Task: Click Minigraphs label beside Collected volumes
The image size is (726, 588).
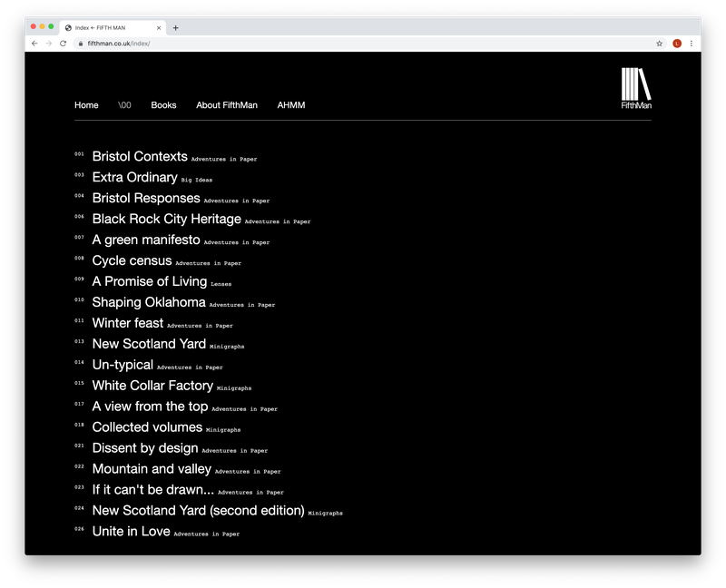Action: [223, 430]
